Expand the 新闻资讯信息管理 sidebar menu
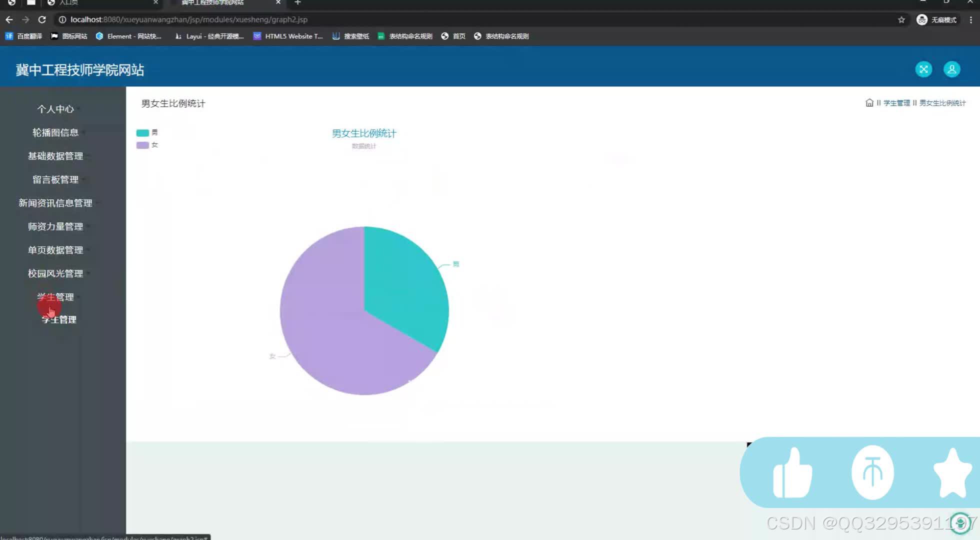980x540 pixels. [x=55, y=203]
